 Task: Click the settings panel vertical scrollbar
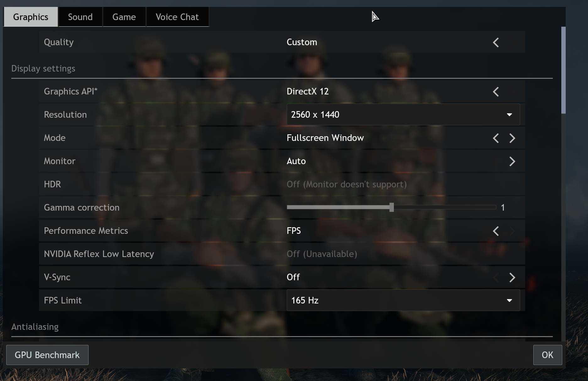pos(563,70)
